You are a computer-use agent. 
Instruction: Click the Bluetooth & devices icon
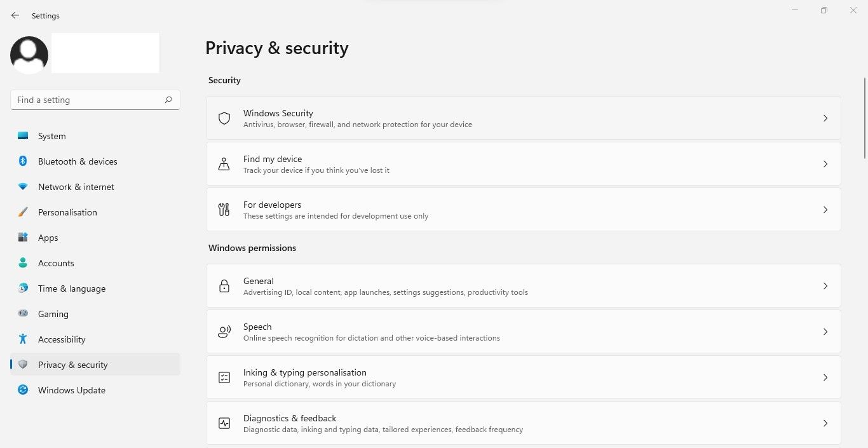click(x=23, y=161)
